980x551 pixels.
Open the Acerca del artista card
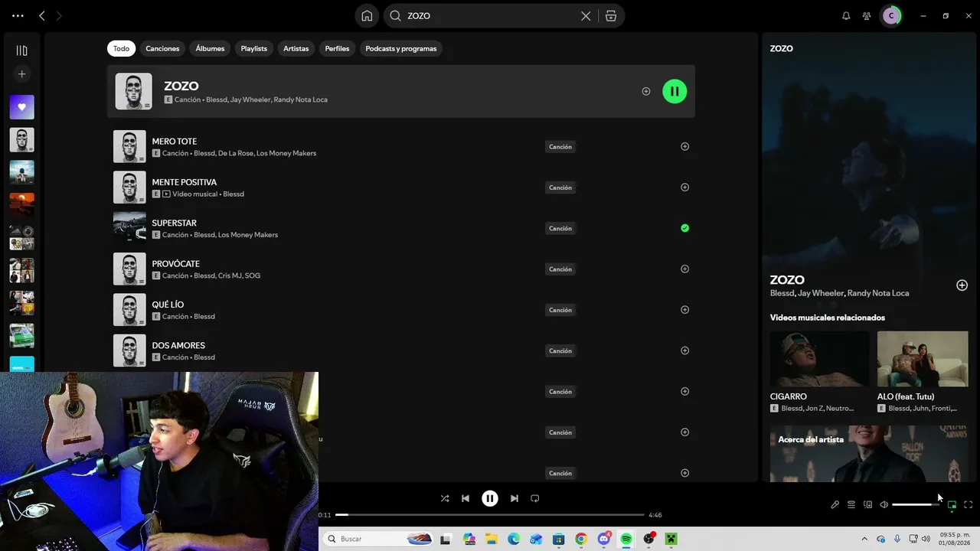(x=869, y=454)
